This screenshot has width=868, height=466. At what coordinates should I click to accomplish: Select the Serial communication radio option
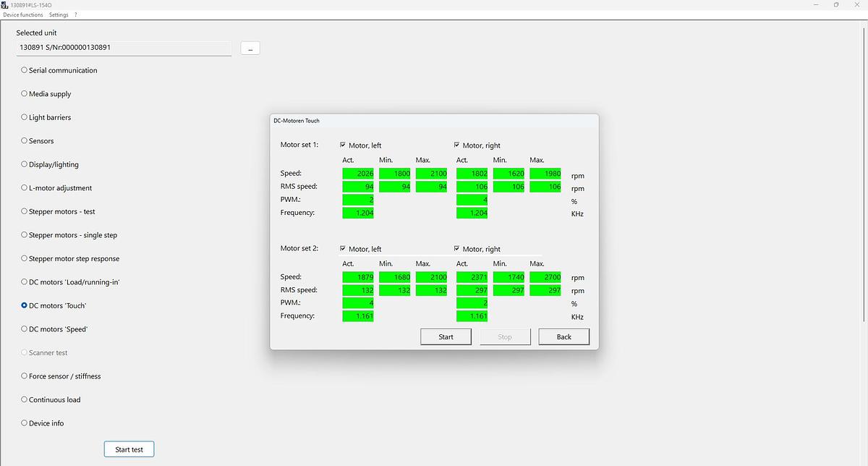(x=25, y=70)
